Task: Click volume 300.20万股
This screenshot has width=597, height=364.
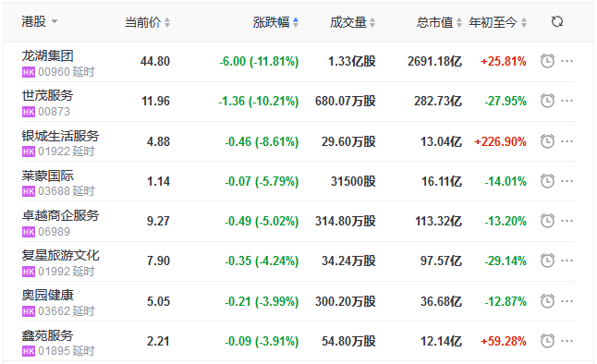Action: click(346, 301)
